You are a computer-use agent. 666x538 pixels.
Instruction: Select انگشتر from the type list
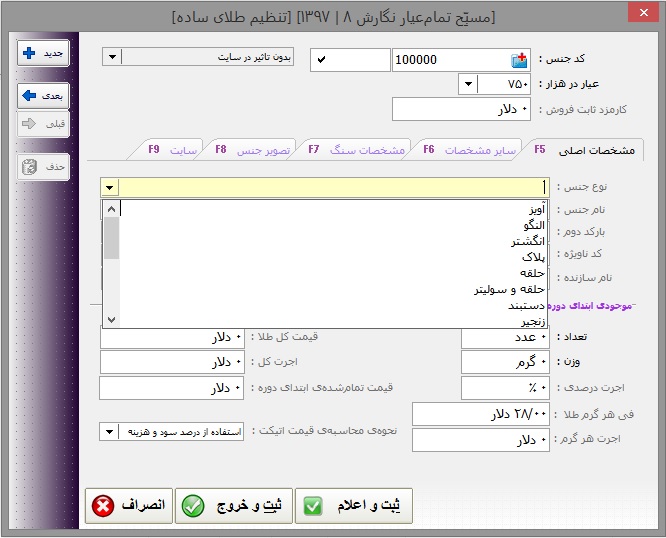coord(333,241)
